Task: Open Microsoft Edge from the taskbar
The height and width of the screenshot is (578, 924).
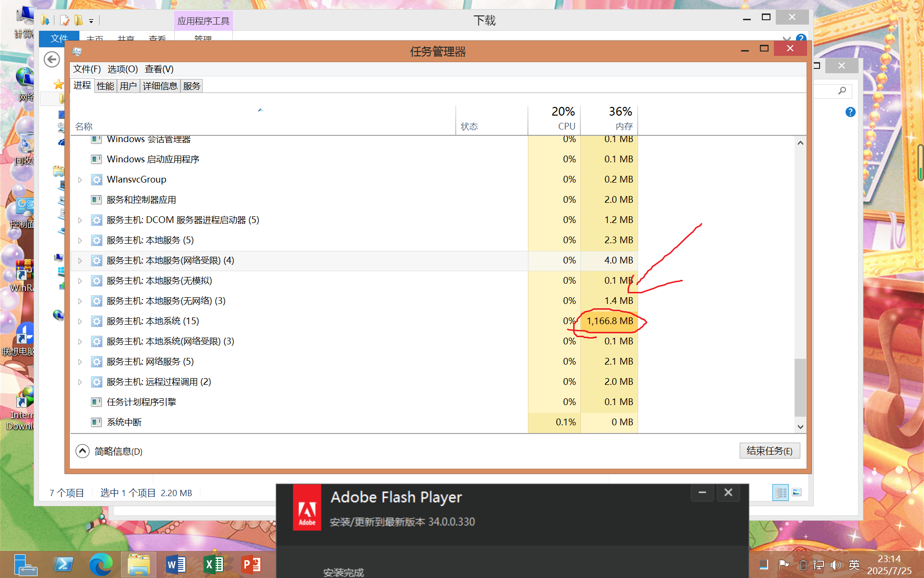Action: coord(101,564)
